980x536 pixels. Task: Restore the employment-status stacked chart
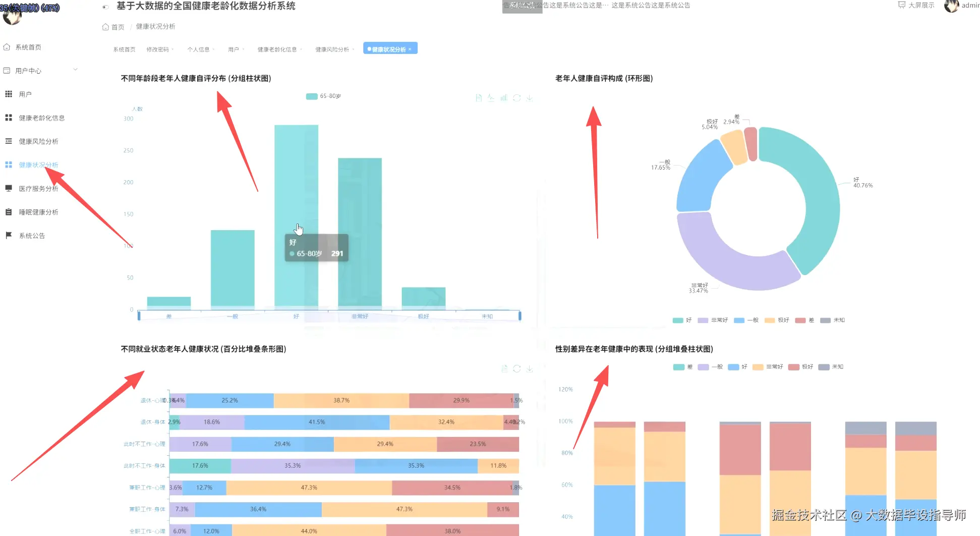tap(516, 369)
